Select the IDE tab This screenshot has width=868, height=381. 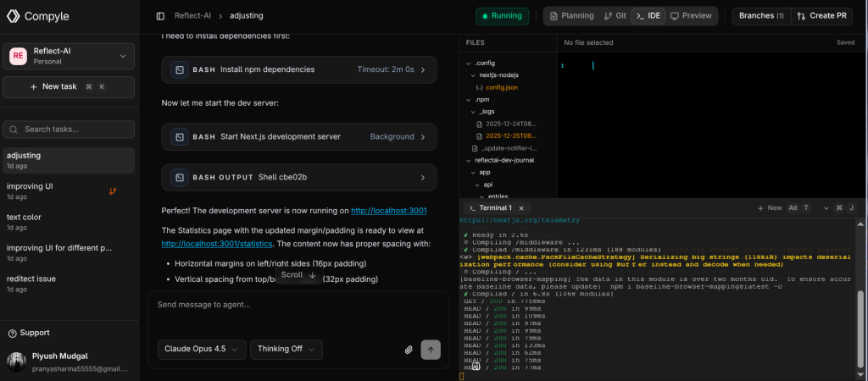(648, 16)
